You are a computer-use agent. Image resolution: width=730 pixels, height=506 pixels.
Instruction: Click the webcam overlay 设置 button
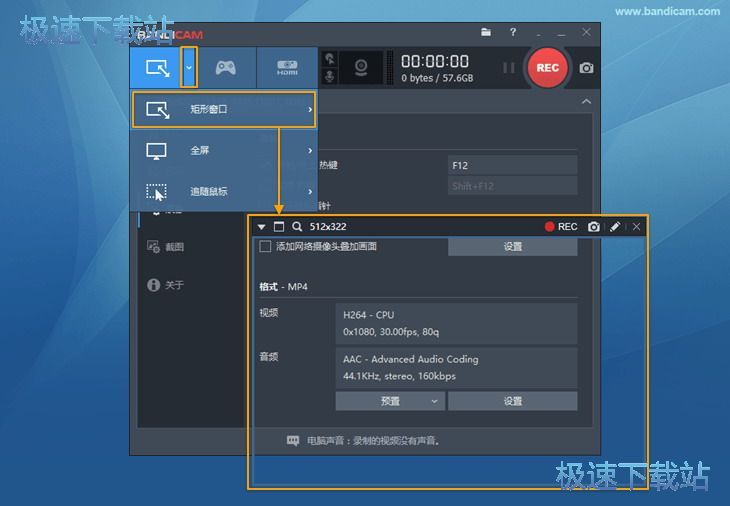(513, 247)
